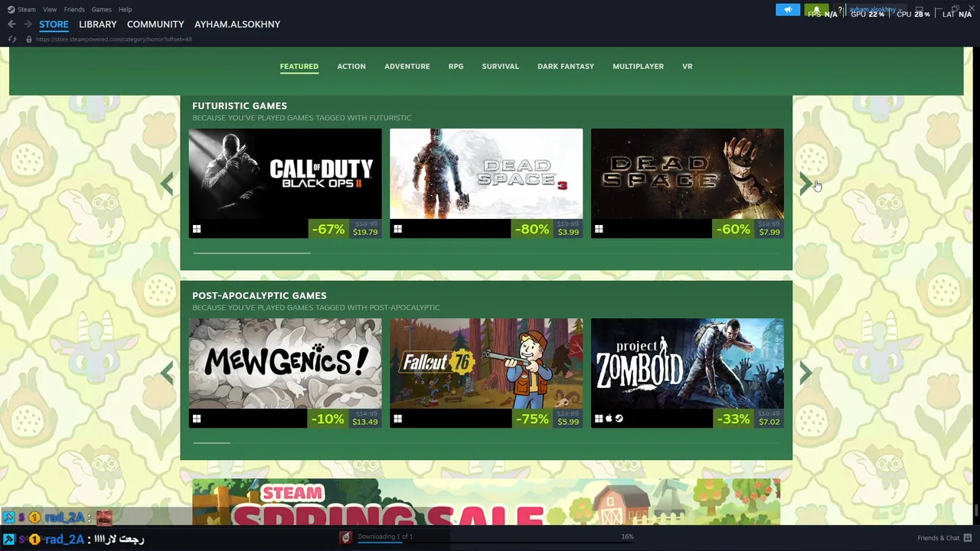
Task: Click the POST-APOCALYPTIC GAMES section heading
Action: coord(260,295)
